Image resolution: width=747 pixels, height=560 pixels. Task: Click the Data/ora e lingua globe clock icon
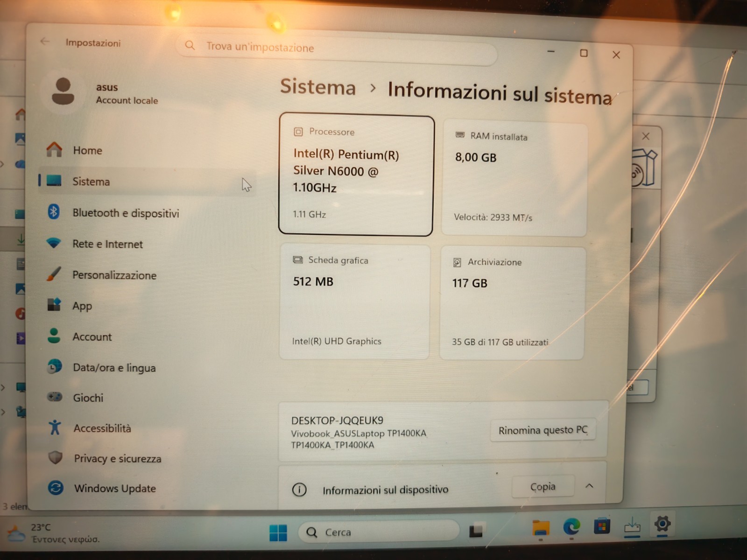click(x=54, y=366)
